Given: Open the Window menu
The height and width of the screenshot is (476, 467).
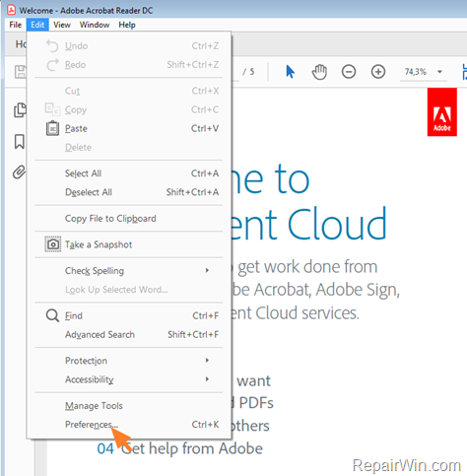Looking at the screenshot, I should 95,25.
